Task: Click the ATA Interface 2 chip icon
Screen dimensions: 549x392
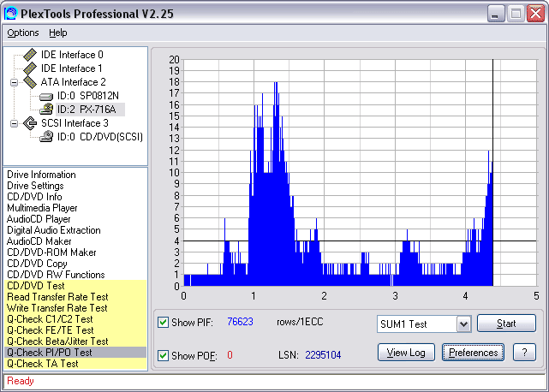Action: coord(30,82)
